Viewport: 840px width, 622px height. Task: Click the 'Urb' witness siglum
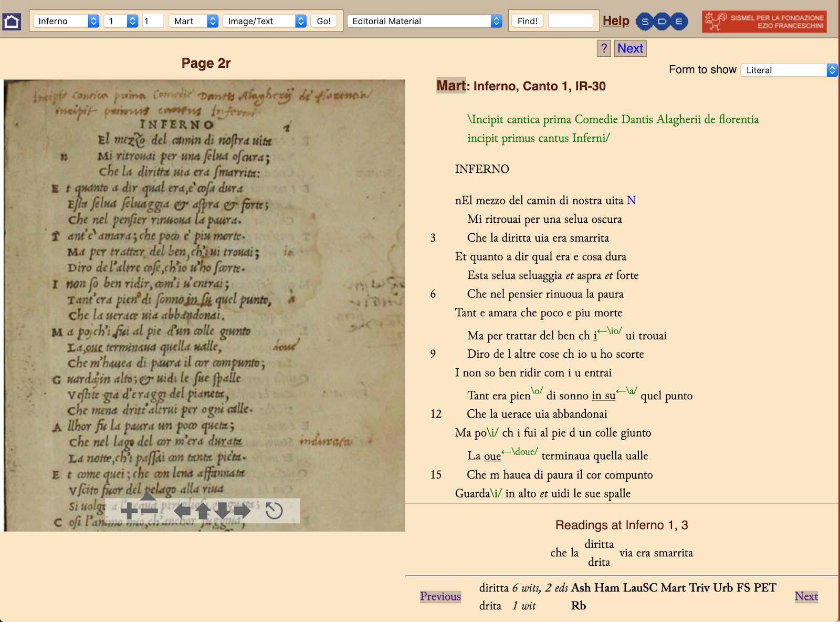(x=723, y=588)
